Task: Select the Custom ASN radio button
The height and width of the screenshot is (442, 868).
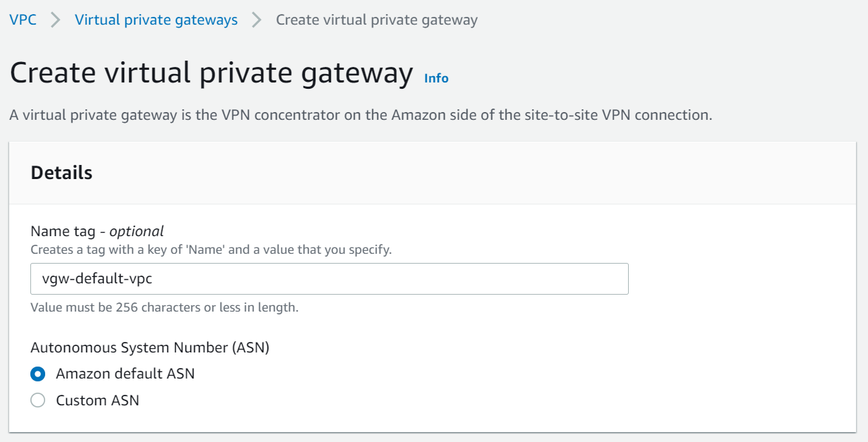Action: click(x=38, y=400)
